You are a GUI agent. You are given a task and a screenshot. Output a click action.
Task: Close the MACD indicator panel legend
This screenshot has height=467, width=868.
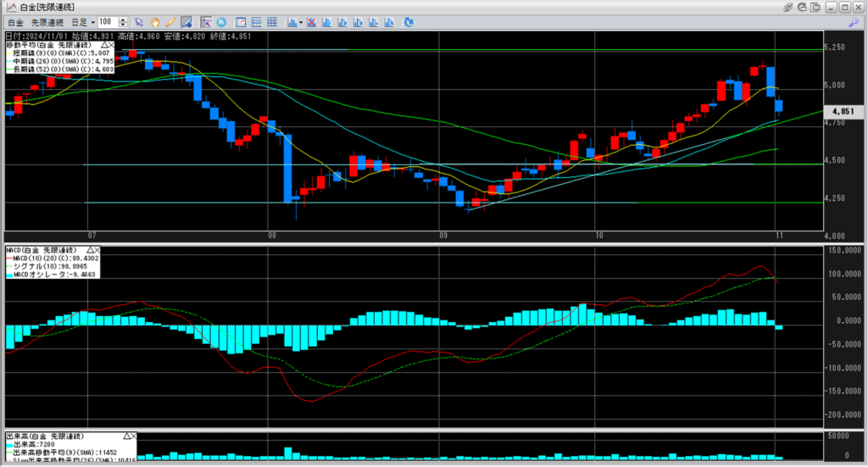click(96, 252)
